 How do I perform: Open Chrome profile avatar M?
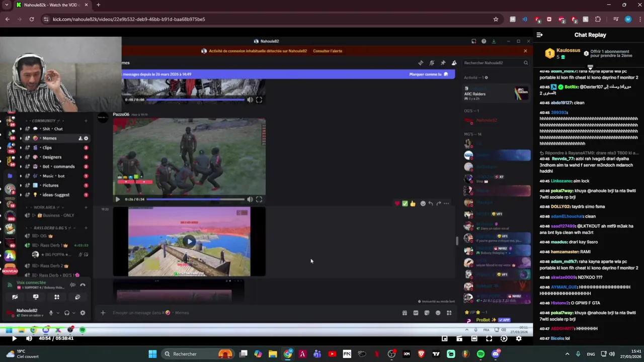(628, 19)
